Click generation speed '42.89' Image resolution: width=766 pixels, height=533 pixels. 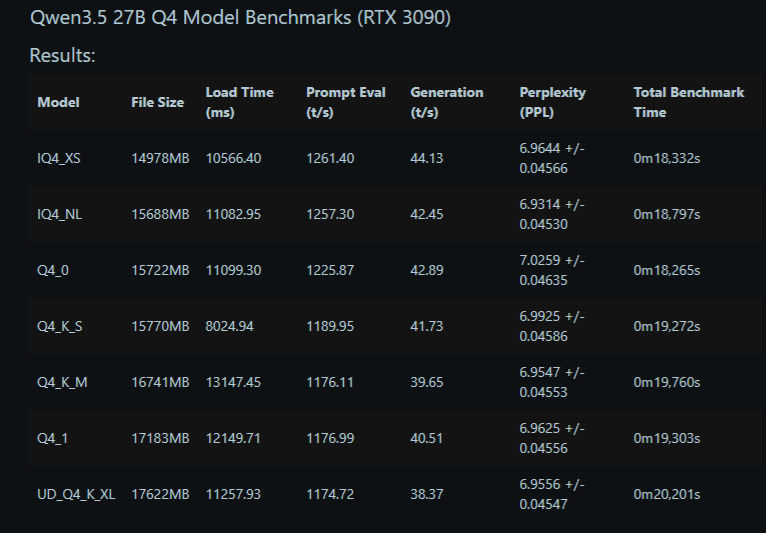pyautogui.click(x=426, y=270)
